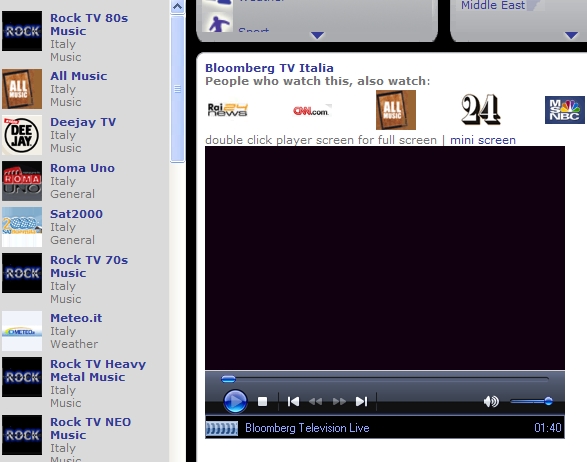Open Rock TV Heavy Metal Music link
This screenshot has width=587, height=462.
coord(98,371)
